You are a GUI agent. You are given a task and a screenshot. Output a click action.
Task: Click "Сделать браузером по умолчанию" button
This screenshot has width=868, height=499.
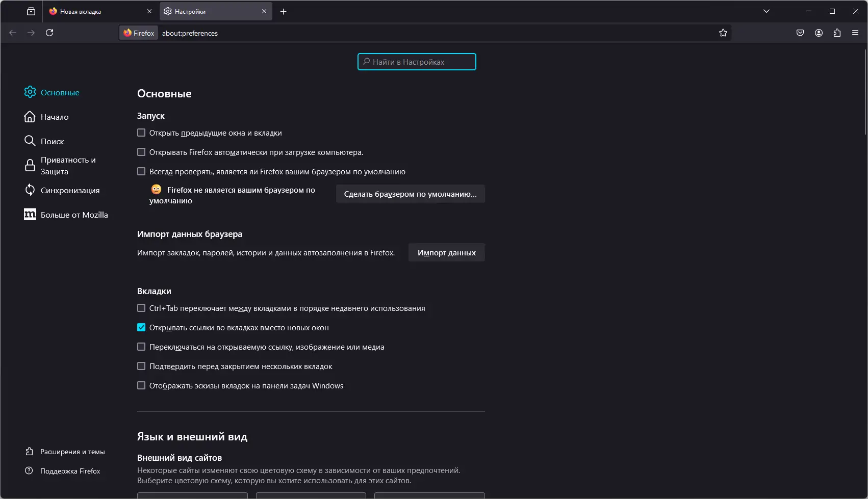(x=410, y=194)
